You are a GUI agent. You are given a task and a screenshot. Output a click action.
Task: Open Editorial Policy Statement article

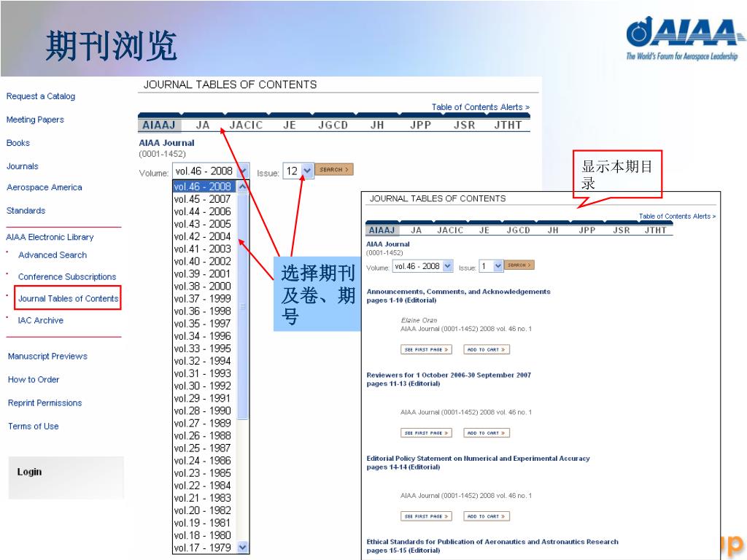point(478,458)
